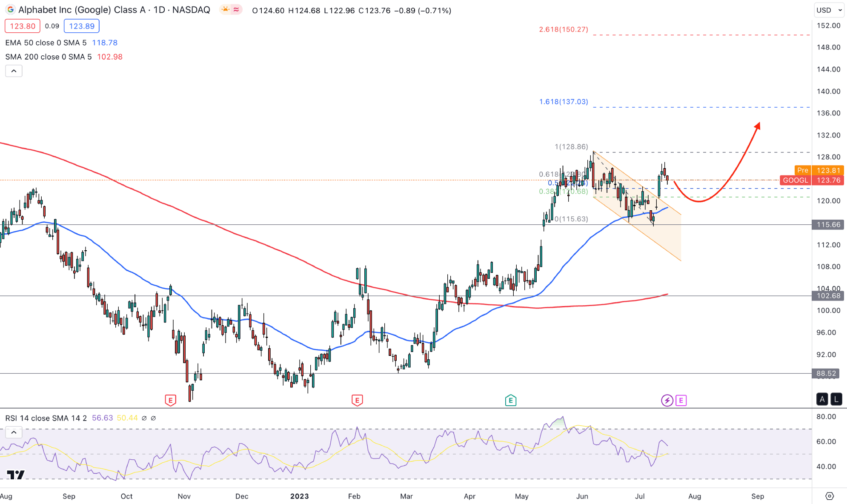Viewport: 847px width, 504px height.
Task: Click the Pre 123.81 premarket price tag
Action: (x=819, y=170)
